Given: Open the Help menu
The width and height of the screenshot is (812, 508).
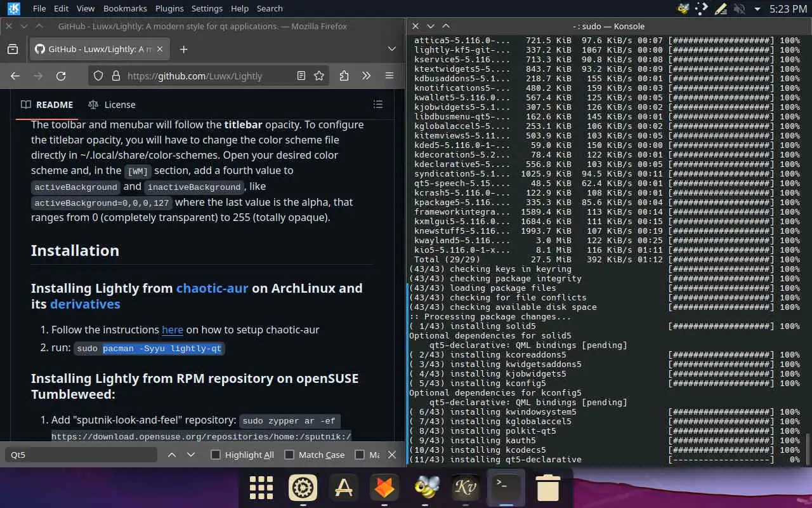Looking at the screenshot, I should pos(240,9).
